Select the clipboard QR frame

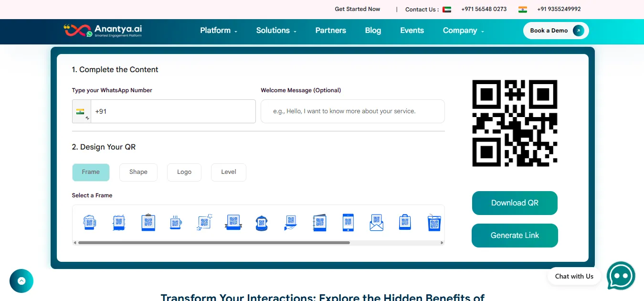pyautogui.click(x=148, y=223)
